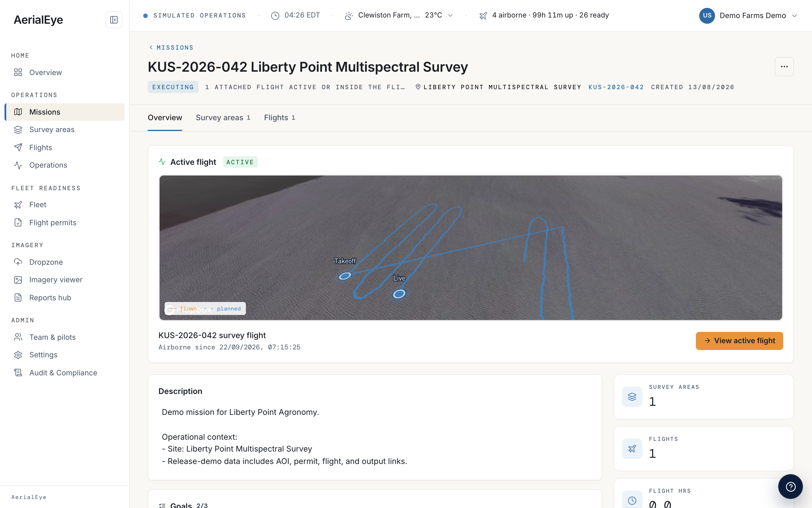Click the Survey areas layers icon in sidebar
The width and height of the screenshot is (812, 508).
tap(18, 130)
